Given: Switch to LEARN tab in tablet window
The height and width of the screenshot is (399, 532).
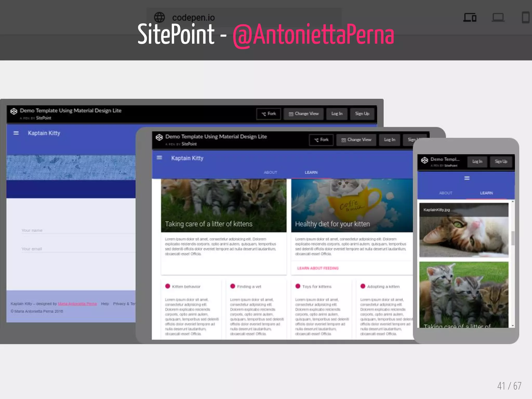Looking at the screenshot, I should click(x=311, y=172).
